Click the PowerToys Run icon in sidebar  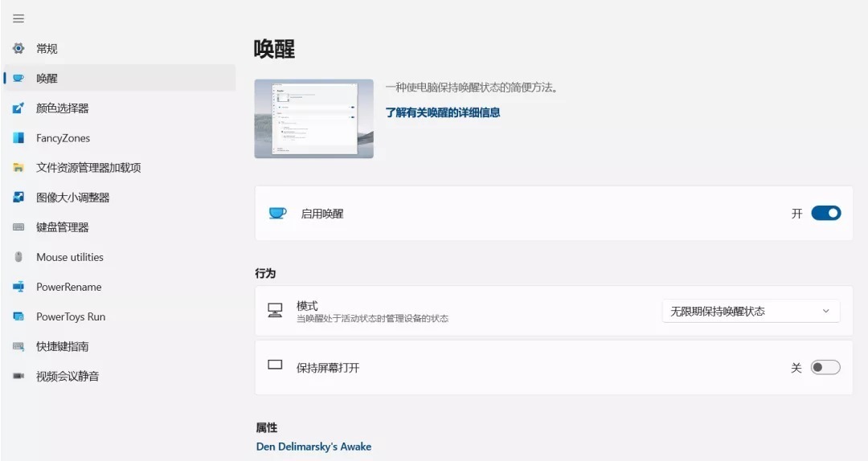pyautogui.click(x=18, y=317)
